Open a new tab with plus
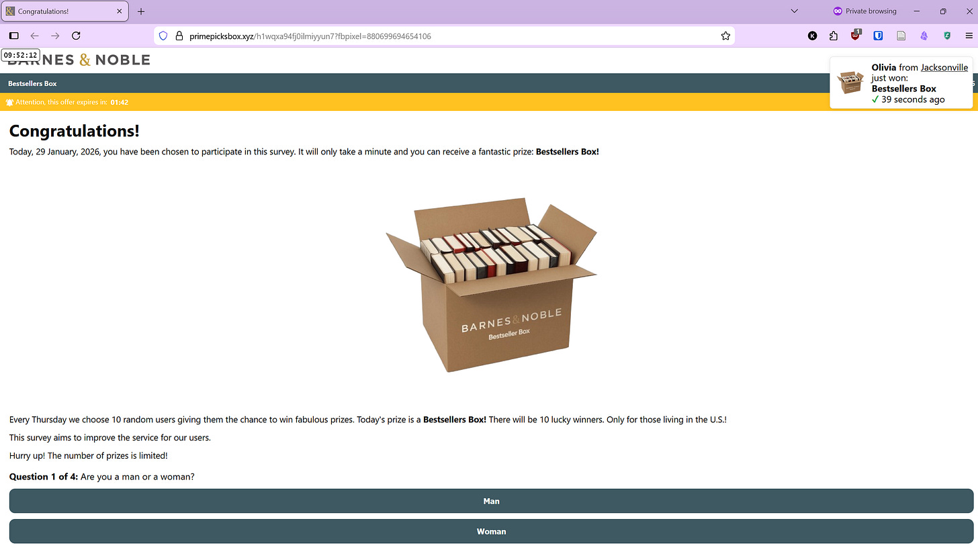Viewport: 978px width, 560px height. click(x=141, y=11)
